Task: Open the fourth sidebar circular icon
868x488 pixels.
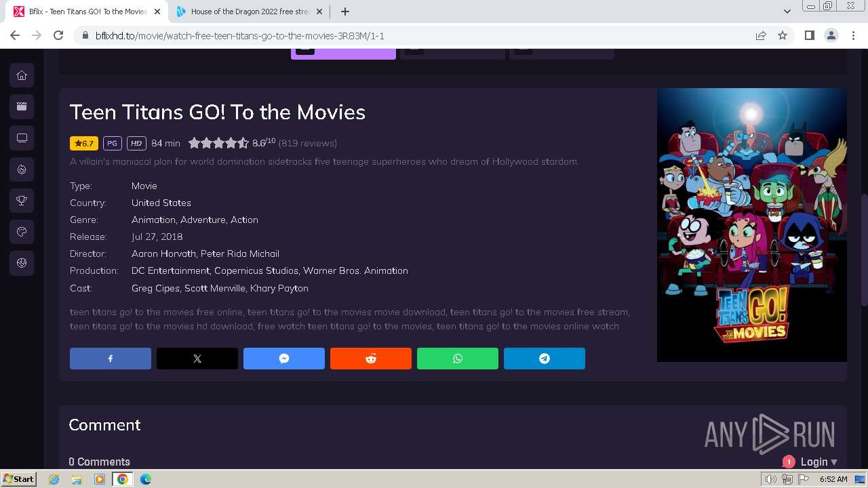Action: coord(22,169)
